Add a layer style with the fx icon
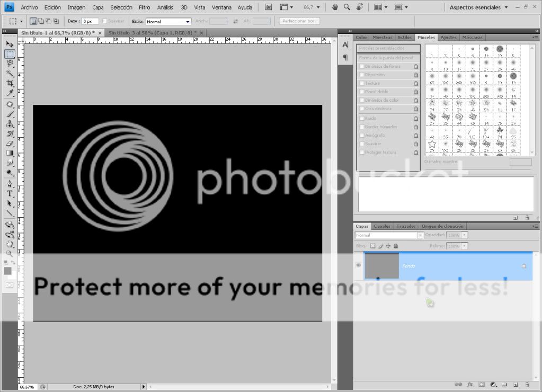This screenshot has height=392, width=542. click(x=470, y=385)
